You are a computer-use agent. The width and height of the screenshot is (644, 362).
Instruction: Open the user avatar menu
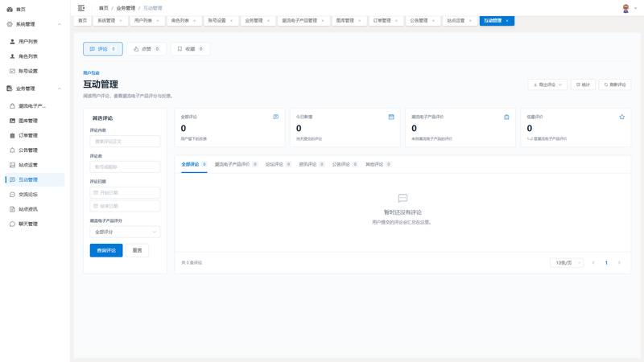(x=630, y=8)
